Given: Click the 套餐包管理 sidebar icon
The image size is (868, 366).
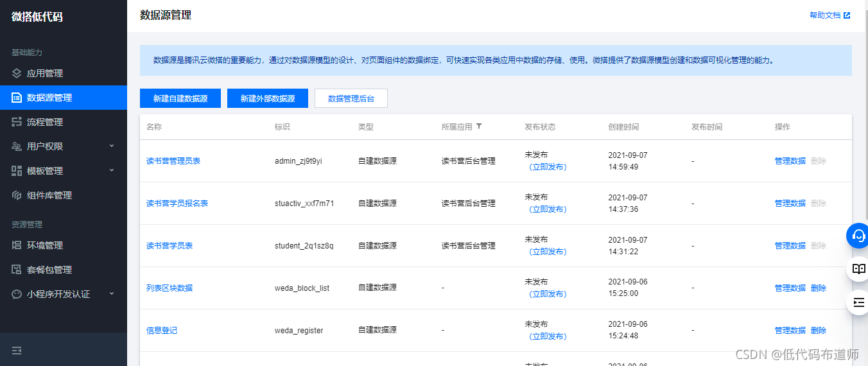Looking at the screenshot, I should pyautogui.click(x=17, y=270).
